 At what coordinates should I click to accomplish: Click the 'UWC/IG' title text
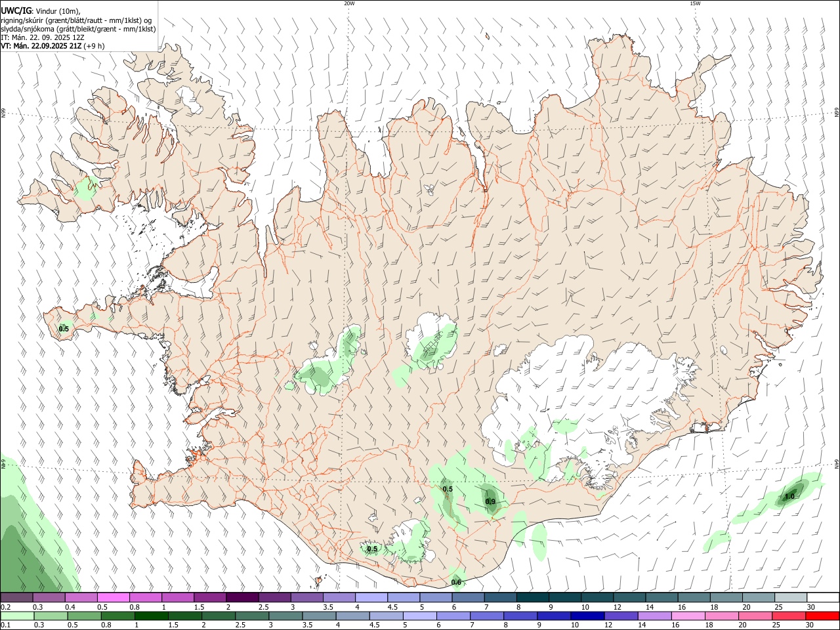coord(16,11)
